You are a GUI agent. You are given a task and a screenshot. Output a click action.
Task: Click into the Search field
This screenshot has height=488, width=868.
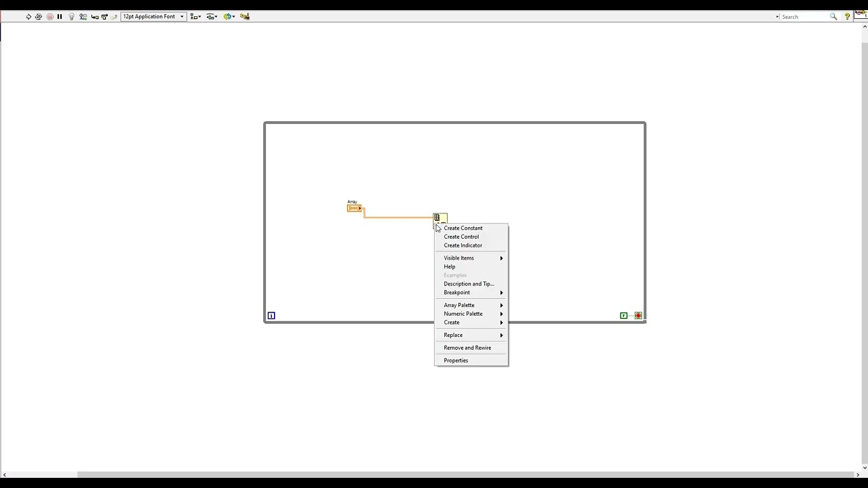click(804, 16)
